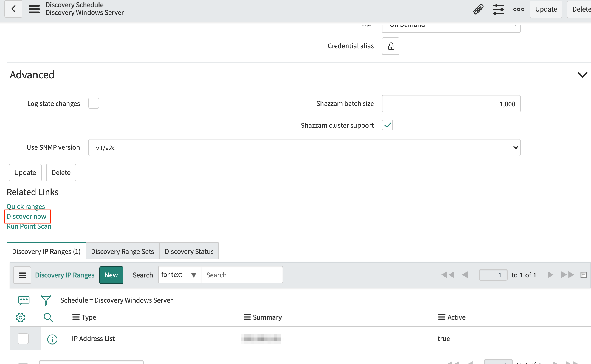Enable the Log state changes checkbox
The image size is (591, 364).
[x=94, y=103]
